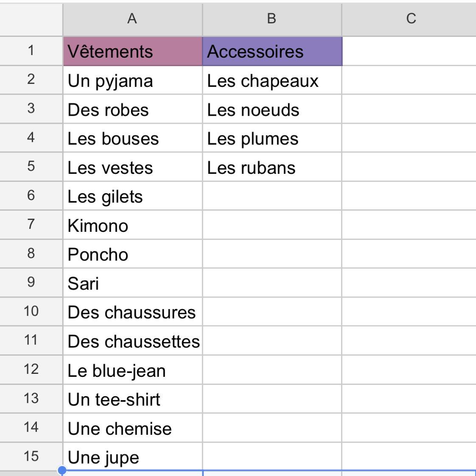Screen dimensions: 476x476
Task: Select the Des chaussettes cell
Action: pos(133,341)
